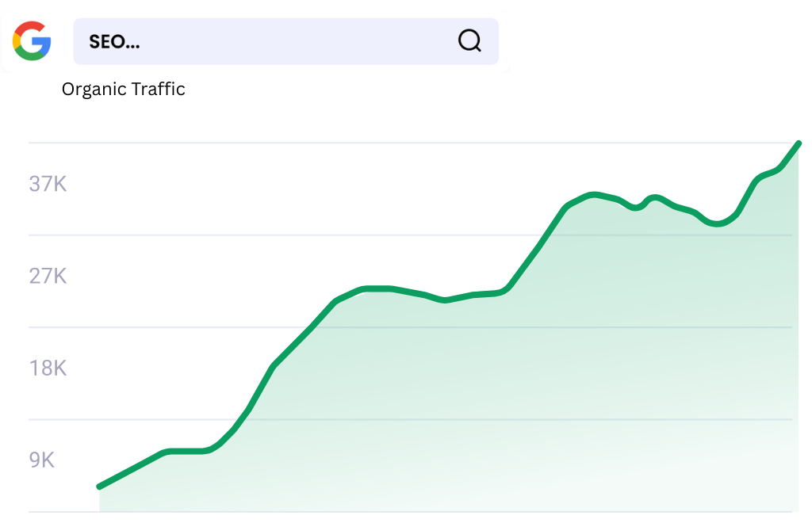Click the magnifying glass search icon

[469, 41]
